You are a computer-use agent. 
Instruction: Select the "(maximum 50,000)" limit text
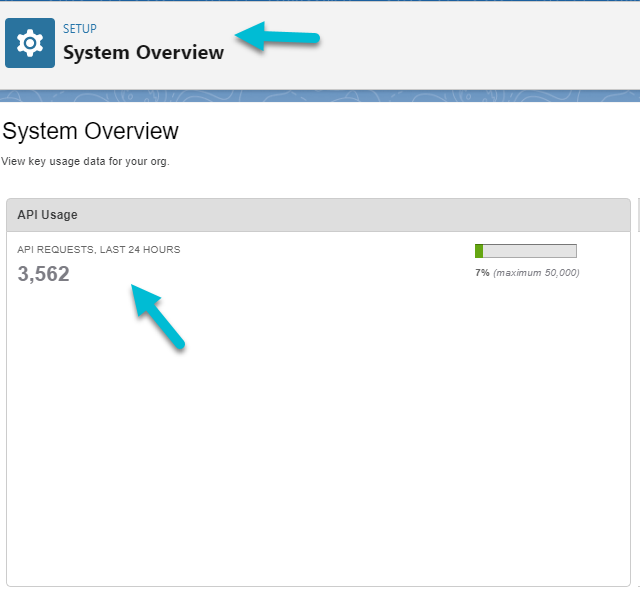tap(536, 273)
